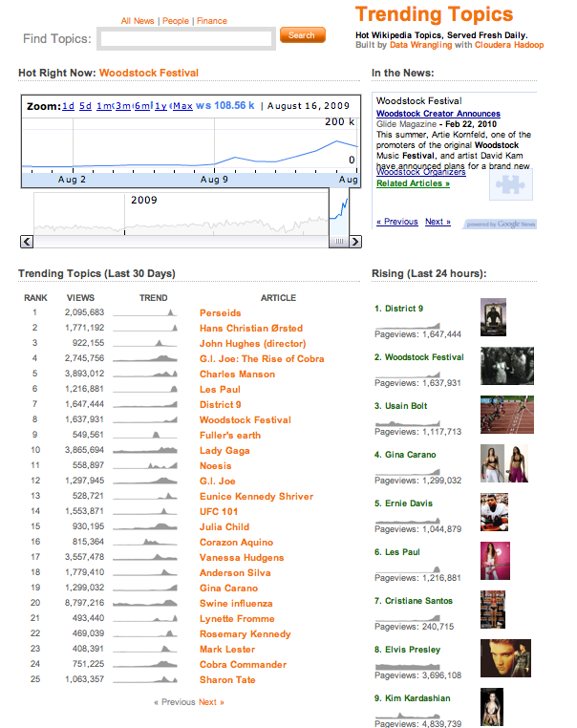
Task: Click the chart scroll left arrow
Action: [27, 242]
